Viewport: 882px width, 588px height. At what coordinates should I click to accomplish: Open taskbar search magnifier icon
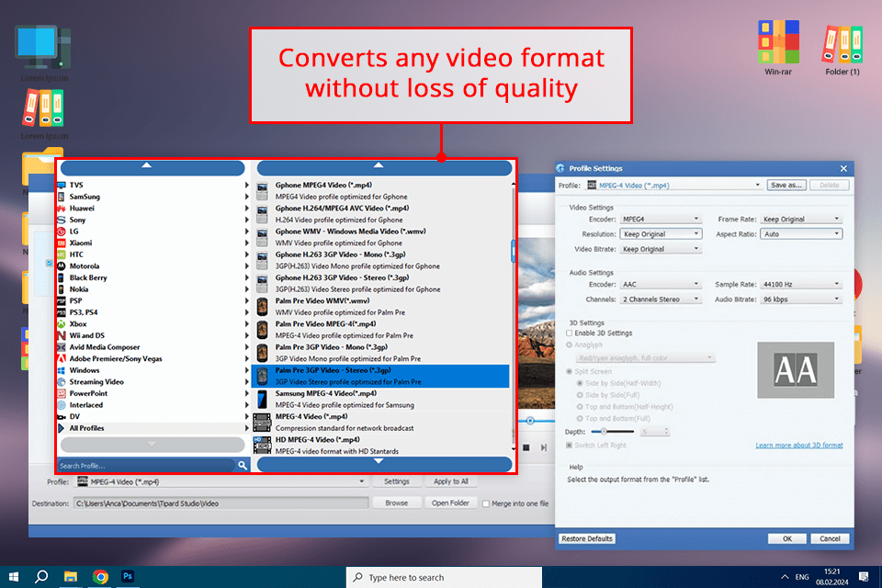pos(41,577)
